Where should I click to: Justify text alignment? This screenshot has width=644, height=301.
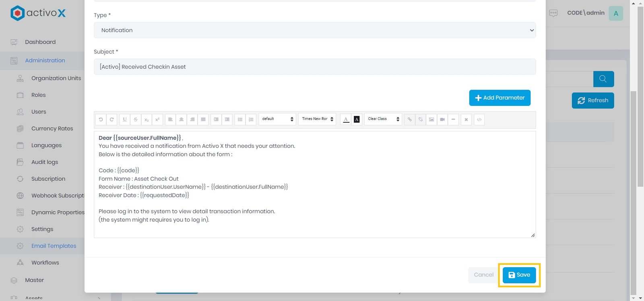(x=203, y=120)
